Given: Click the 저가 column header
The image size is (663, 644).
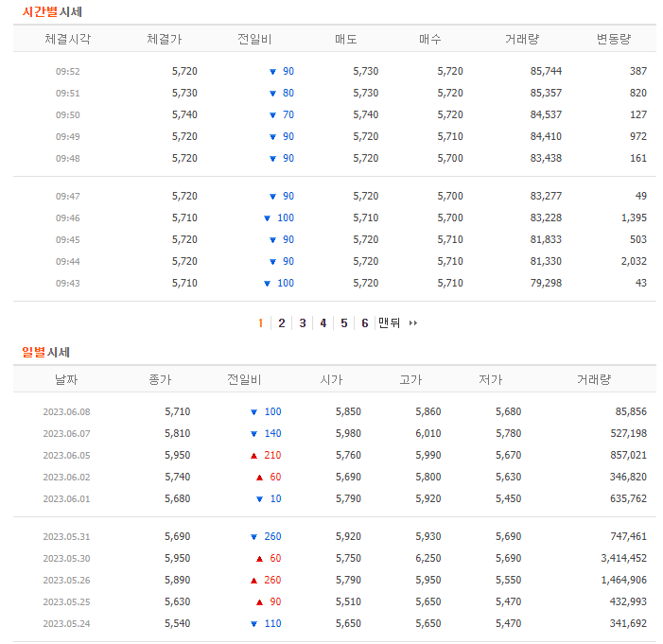Looking at the screenshot, I should [x=491, y=379].
